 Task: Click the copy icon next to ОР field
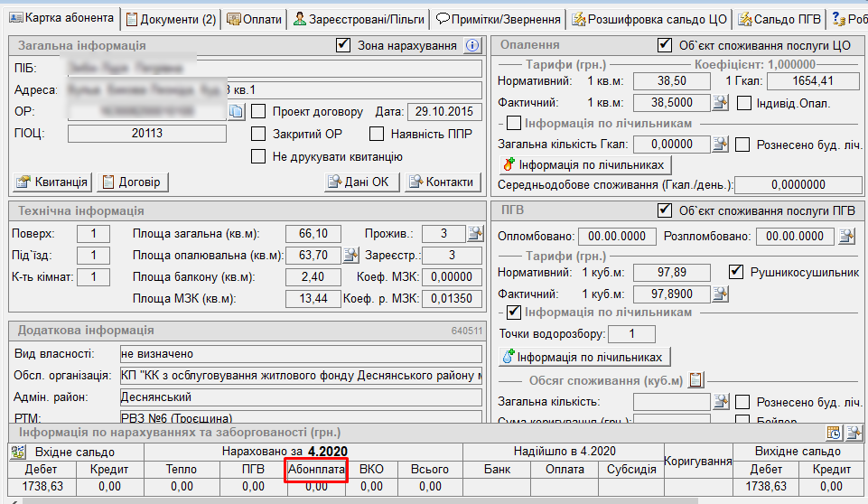[x=236, y=112]
